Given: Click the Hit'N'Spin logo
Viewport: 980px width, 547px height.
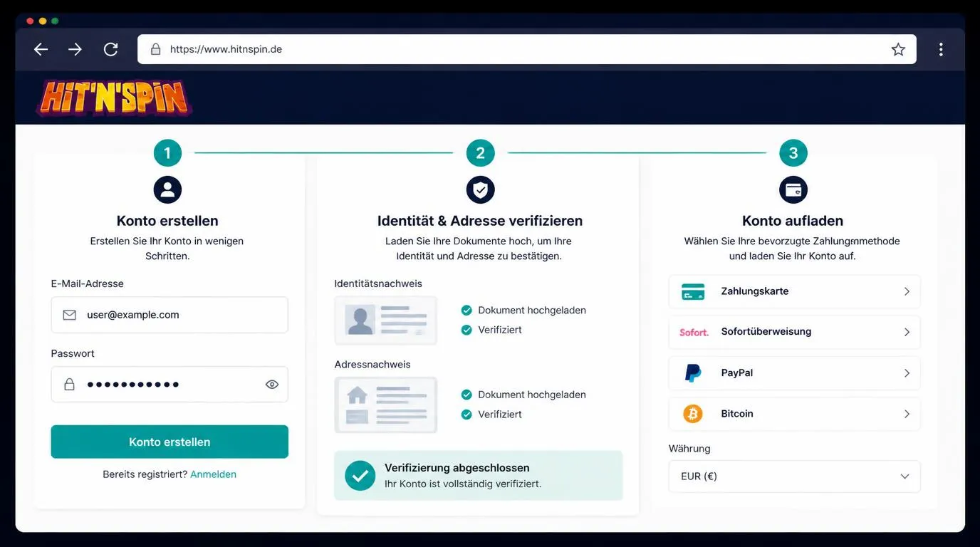Looking at the screenshot, I should point(114,98).
